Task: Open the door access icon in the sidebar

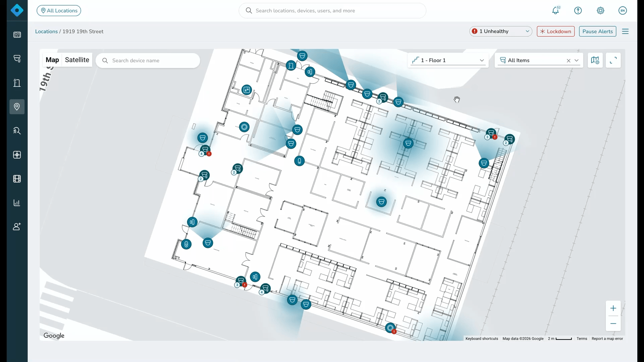Action: click(17, 83)
